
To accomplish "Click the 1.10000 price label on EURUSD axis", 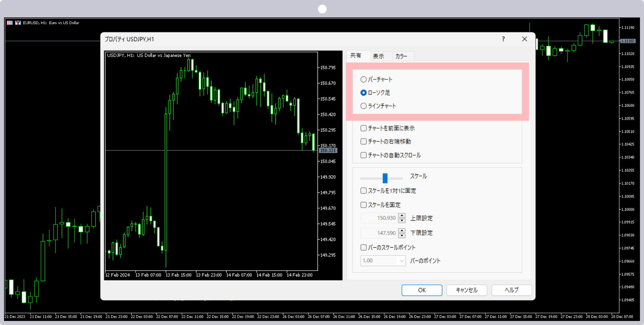I will pos(628,209).
